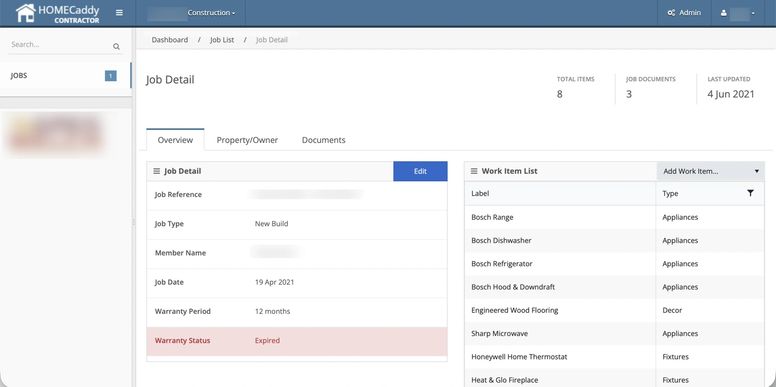Open the user account dropdown
Image resolution: width=776 pixels, height=387 pixels.
738,13
